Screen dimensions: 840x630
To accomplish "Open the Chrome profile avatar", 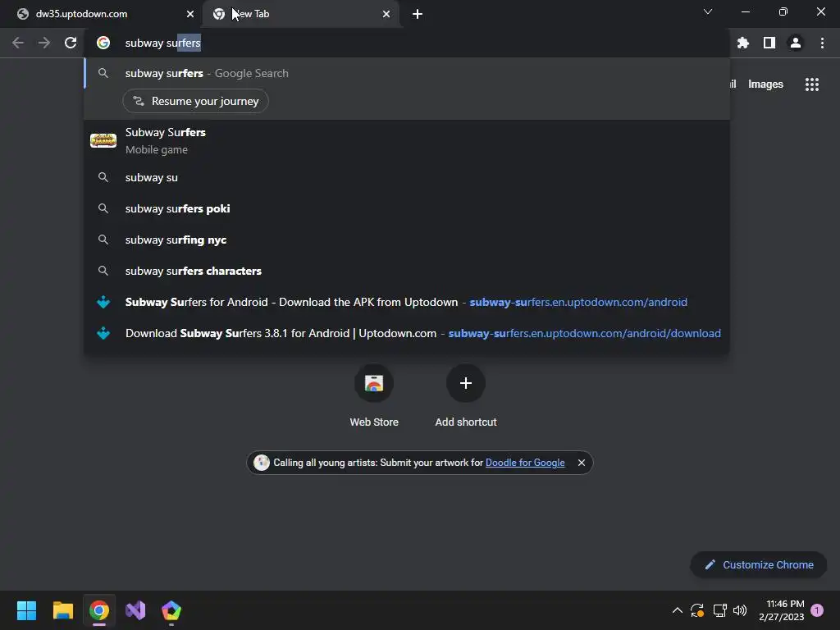I will pyautogui.click(x=796, y=43).
